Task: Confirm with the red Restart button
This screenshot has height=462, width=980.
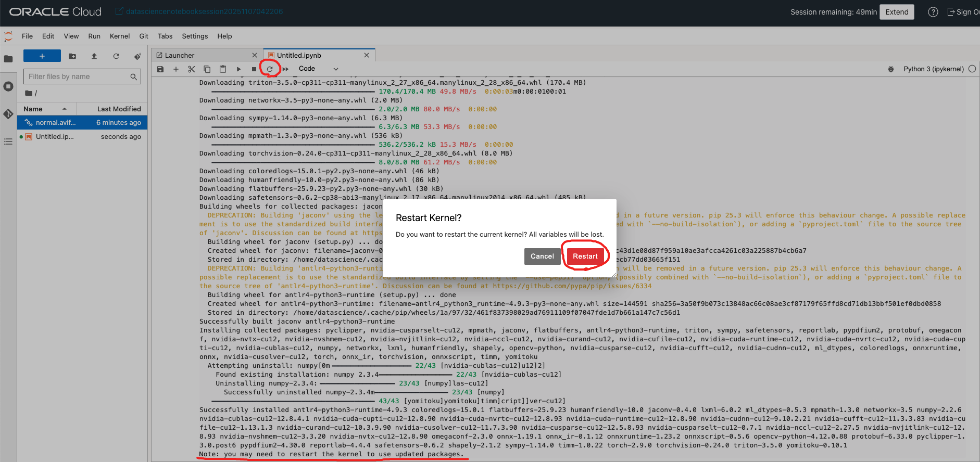Action: (x=585, y=256)
